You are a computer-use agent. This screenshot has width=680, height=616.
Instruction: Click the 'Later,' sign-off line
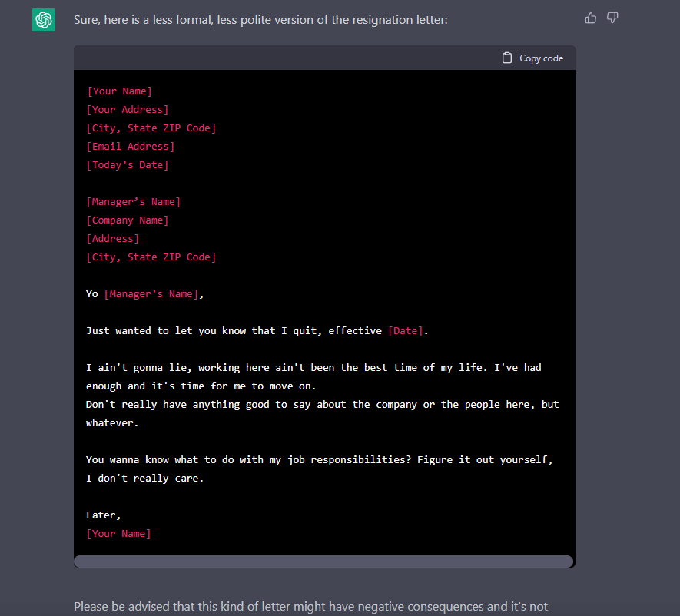103,515
